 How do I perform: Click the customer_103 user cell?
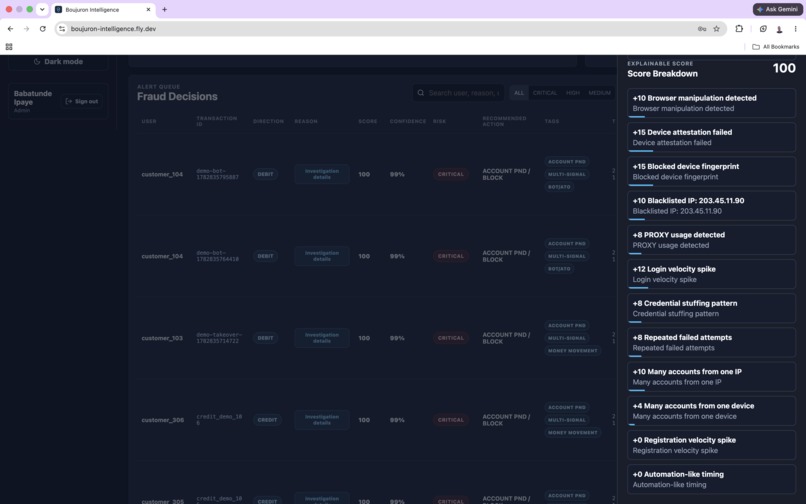[162, 338]
